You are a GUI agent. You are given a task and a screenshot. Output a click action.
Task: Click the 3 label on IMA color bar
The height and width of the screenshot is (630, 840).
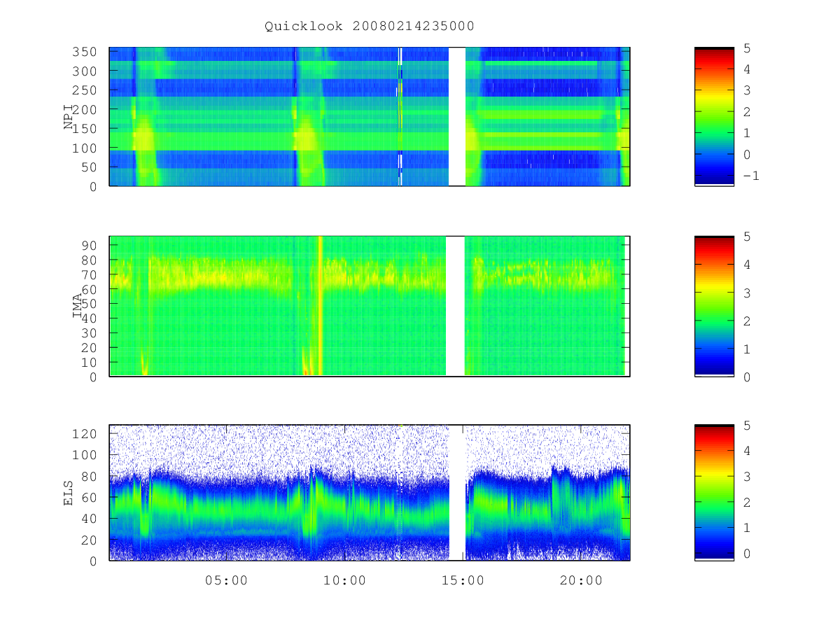click(747, 293)
